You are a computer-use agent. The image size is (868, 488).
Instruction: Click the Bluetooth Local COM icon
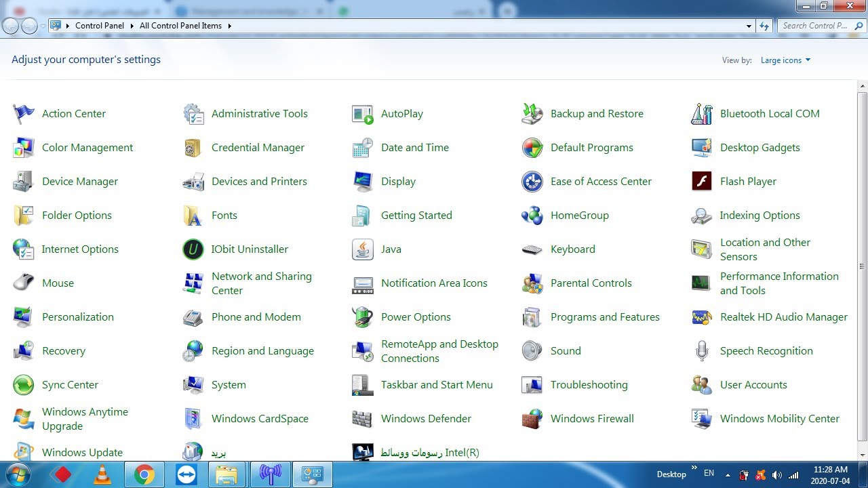click(x=702, y=114)
